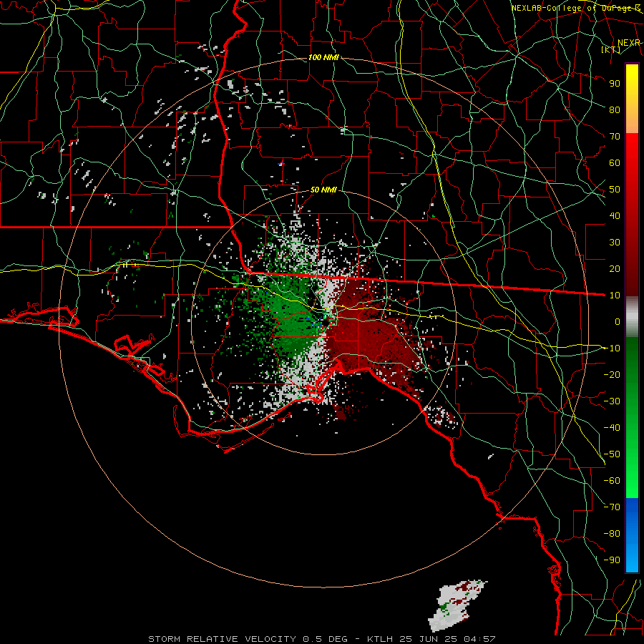
Task: Select the "90" value on velocity scale
Action: [615, 84]
